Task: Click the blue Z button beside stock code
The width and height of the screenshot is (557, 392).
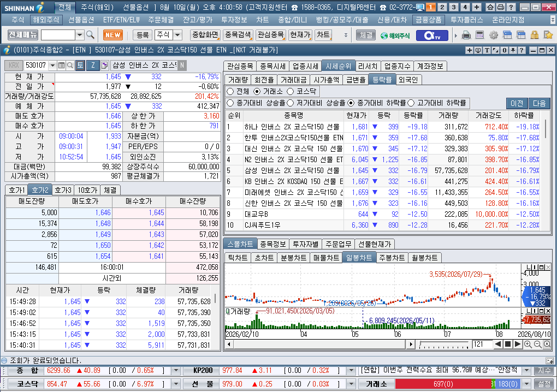Action: (x=93, y=66)
